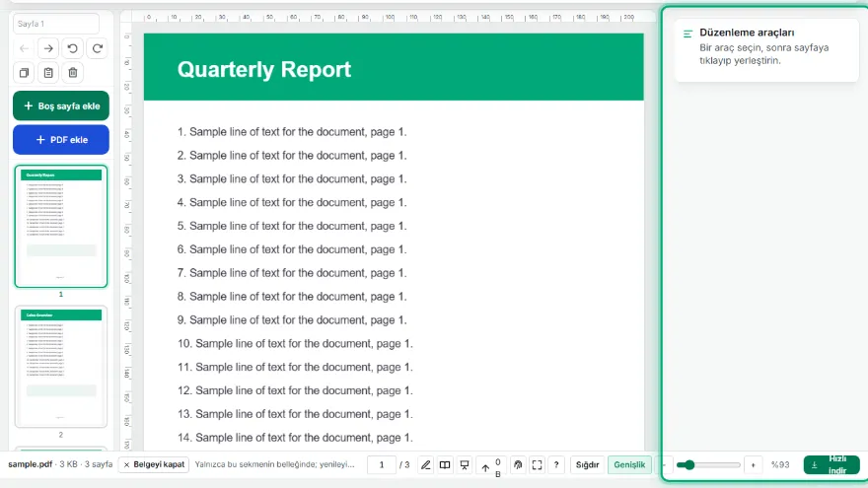Click the PDF ekle button

click(x=61, y=139)
